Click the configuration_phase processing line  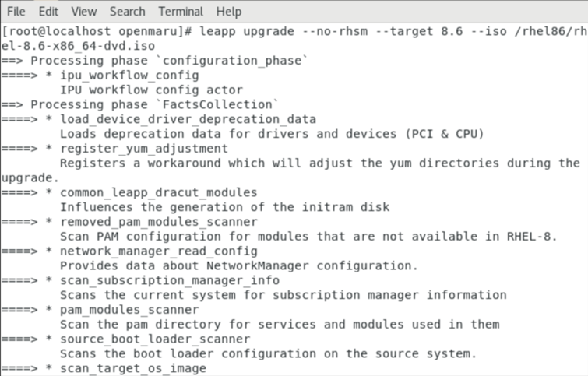(x=157, y=61)
